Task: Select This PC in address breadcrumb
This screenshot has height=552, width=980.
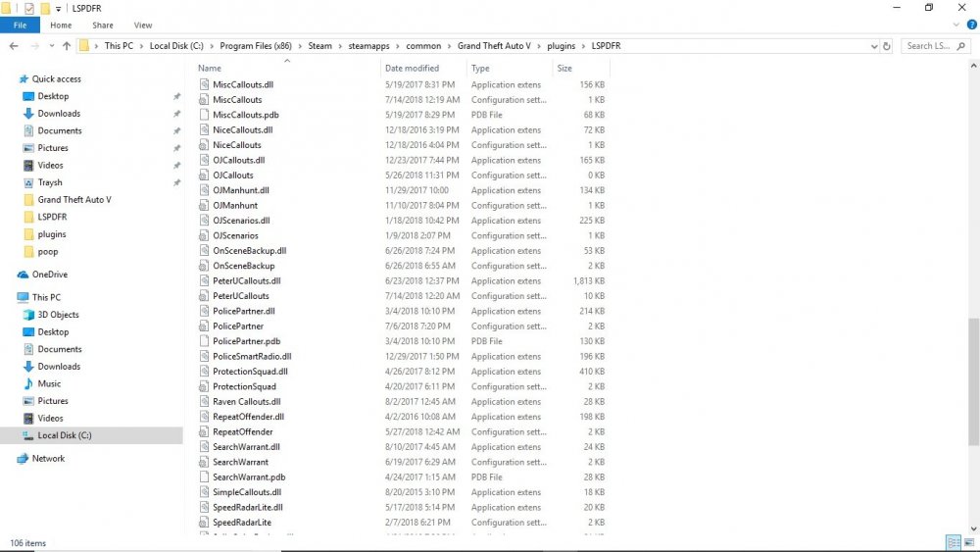Action: coord(119,46)
